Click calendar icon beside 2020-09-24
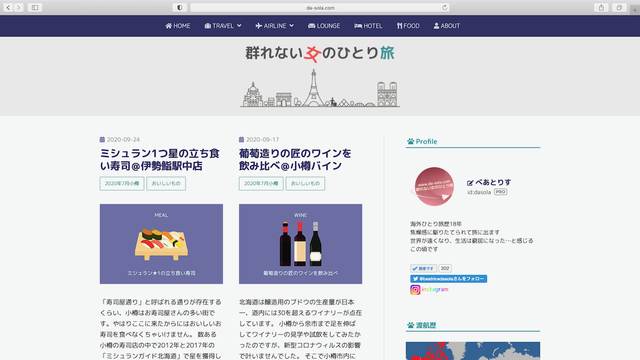The width and height of the screenshot is (640, 360). [102, 140]
